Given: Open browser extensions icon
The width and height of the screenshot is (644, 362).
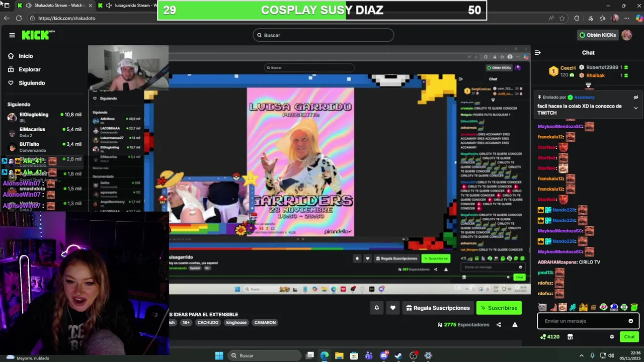Looking at the screenshot, I should pos(577,18).
